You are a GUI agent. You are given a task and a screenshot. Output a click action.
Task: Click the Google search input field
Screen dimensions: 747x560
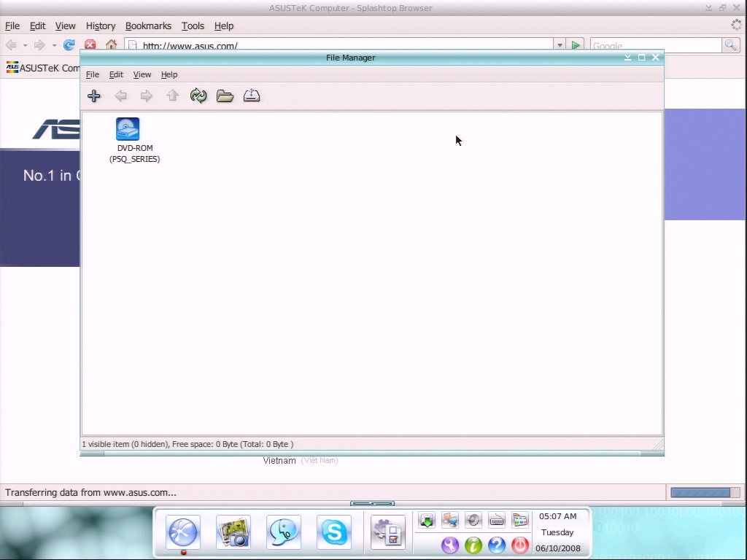(x=655, y=45)
